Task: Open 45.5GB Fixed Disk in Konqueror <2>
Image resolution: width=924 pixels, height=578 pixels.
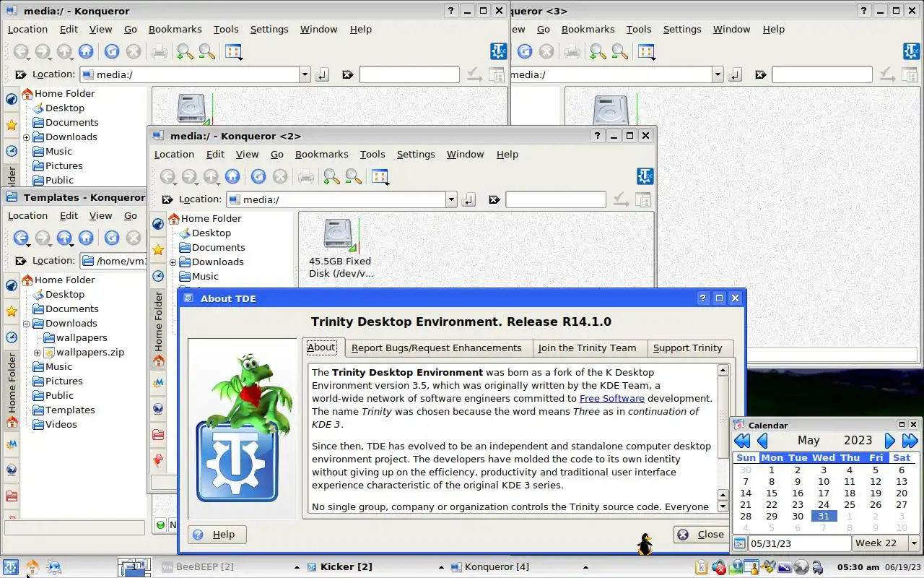Action: click(339, 233)
